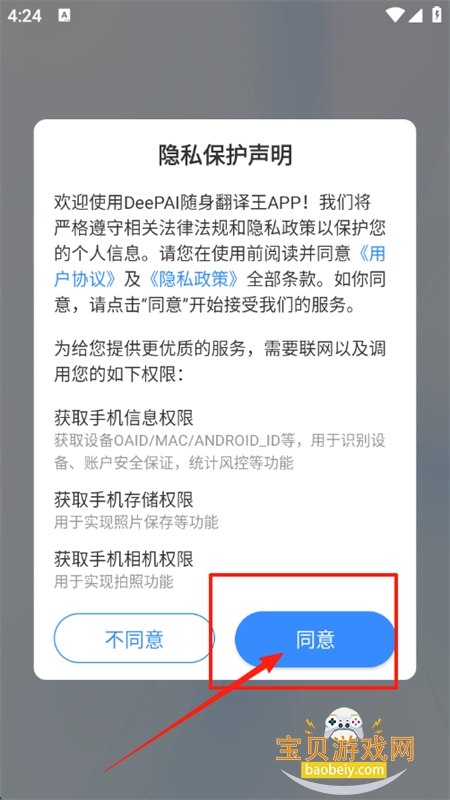Tap the 获取手机信息权限 permission heading
Image resolution: width=450 pixels, height=800 pixels.
coord(124,418)
